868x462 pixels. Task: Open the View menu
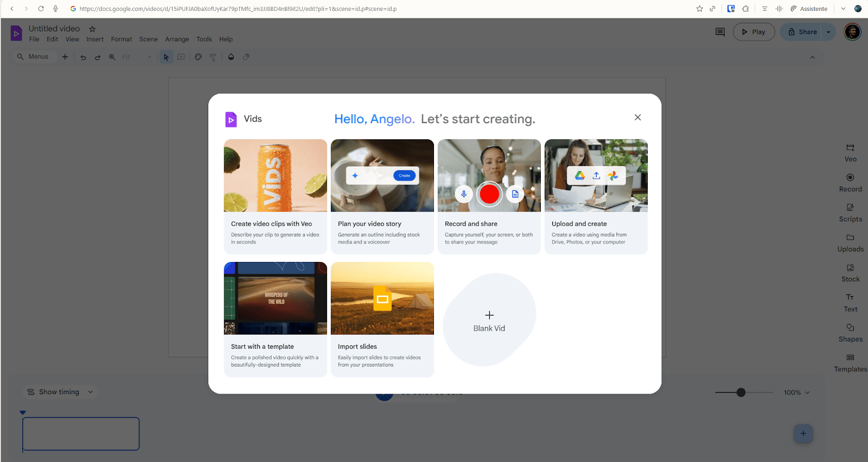coord(72,39)
